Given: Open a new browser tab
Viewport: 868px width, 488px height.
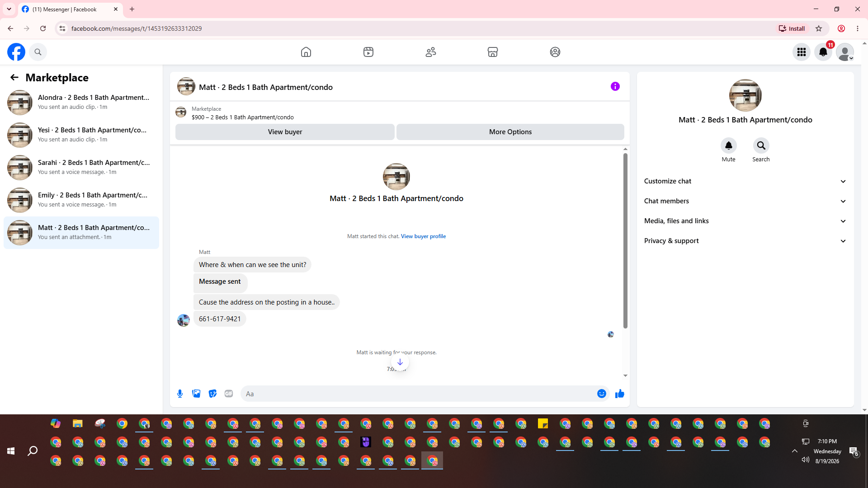Looking at the screenshot, I should tap(132, 9).
